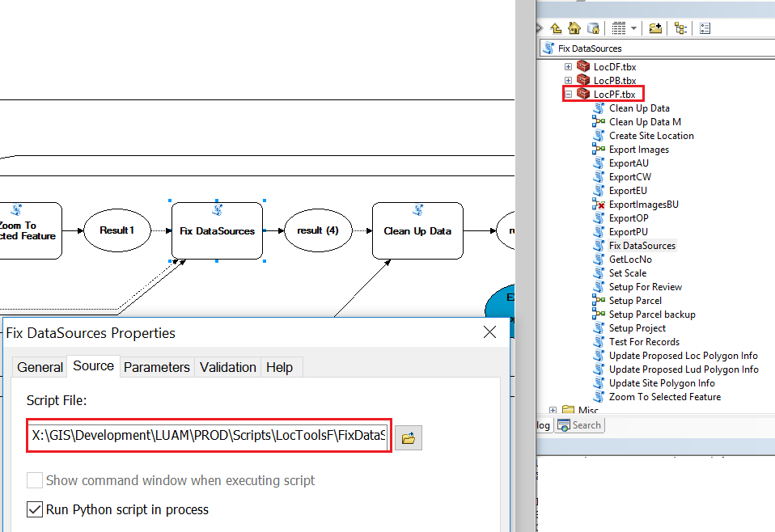Toggle Show command window when executing script
The image size is (775, 532).
[35, 480]
